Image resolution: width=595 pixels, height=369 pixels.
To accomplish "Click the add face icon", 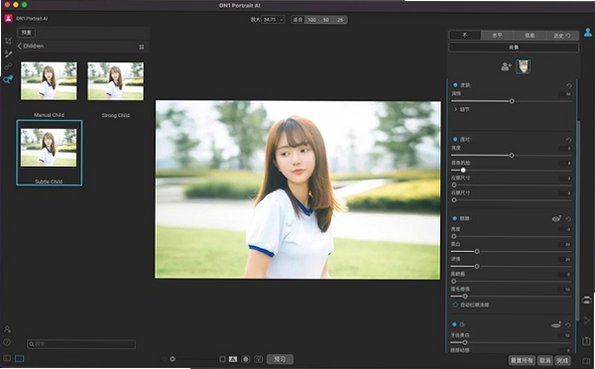I will click(x=506, y=67).
